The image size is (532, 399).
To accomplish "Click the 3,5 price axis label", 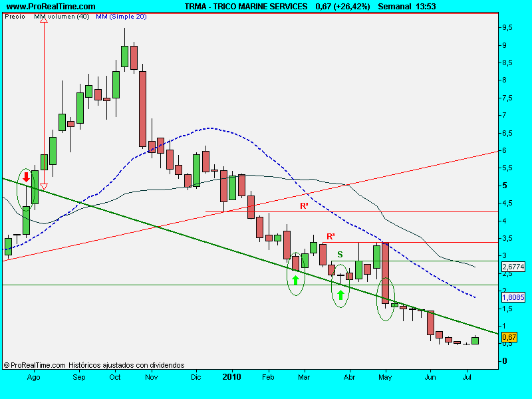I will pos(507,238).
